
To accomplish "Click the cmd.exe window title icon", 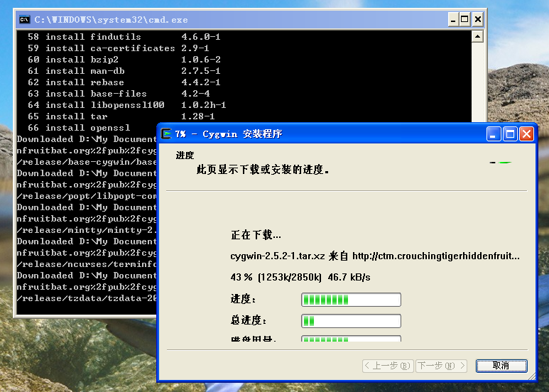I will click(x=25, y=20).
